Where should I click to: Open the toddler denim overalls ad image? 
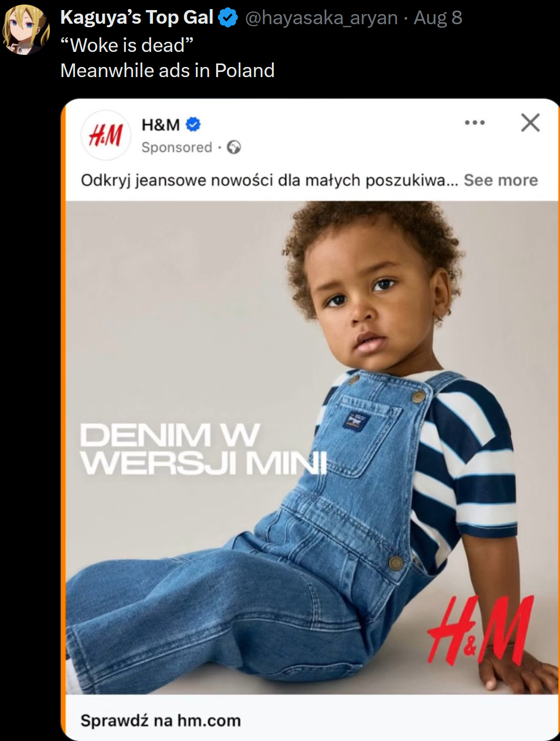coord(312,447)
